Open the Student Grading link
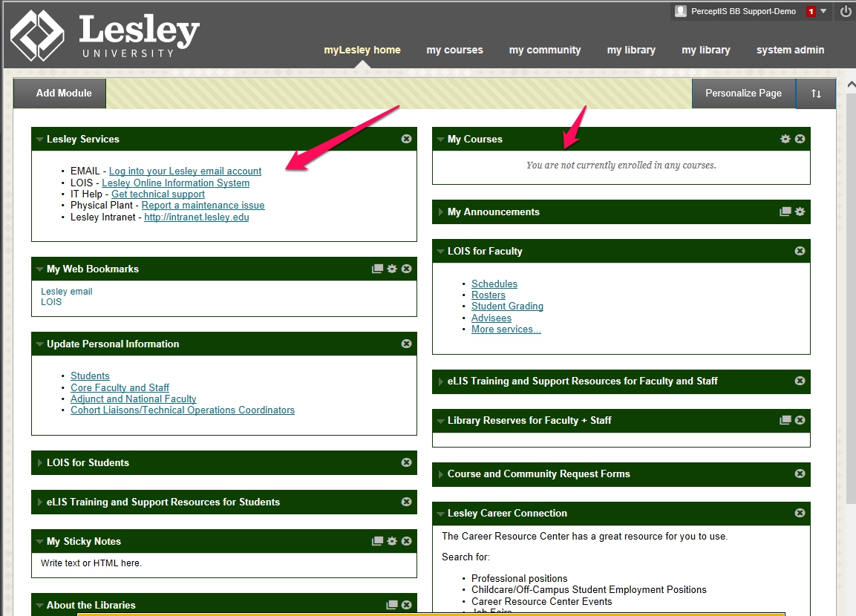 [x=507, y=306]
